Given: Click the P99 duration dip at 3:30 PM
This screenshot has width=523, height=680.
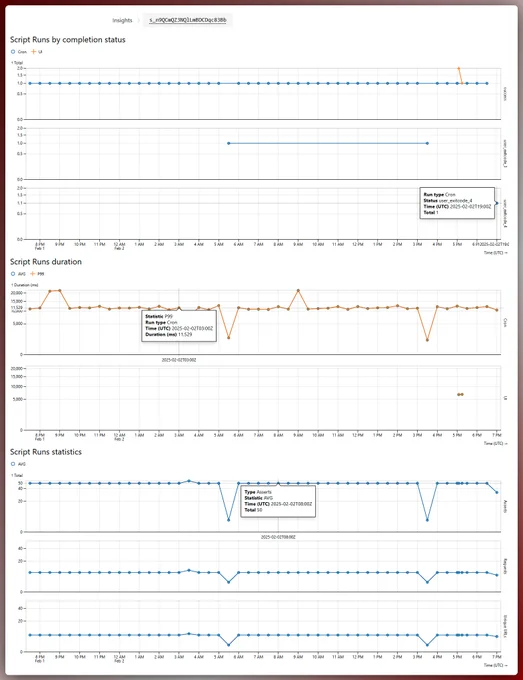Looking at the screenshot, I should (x=427, y=340).
